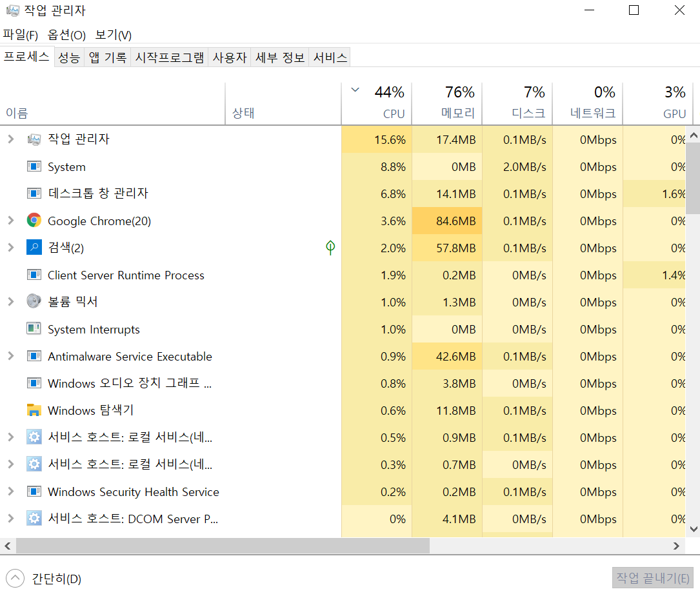Click the 57.8MB memory cell
The image size is (700, 596).
[447, 248]
